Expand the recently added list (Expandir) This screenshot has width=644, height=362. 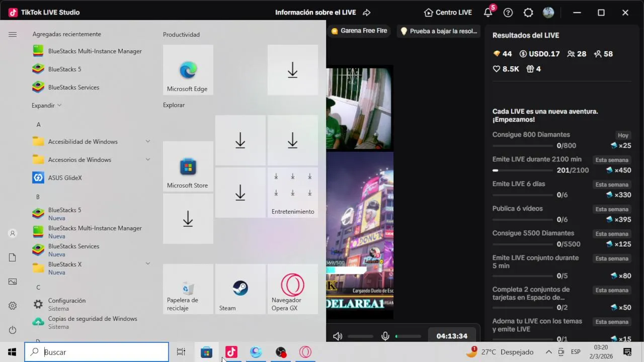46,106
